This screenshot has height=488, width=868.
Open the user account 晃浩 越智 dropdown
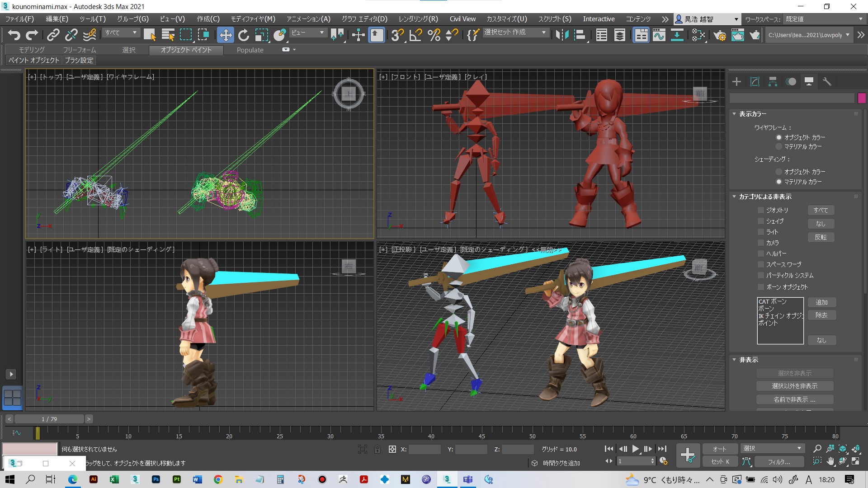click(x=707, y=19)
